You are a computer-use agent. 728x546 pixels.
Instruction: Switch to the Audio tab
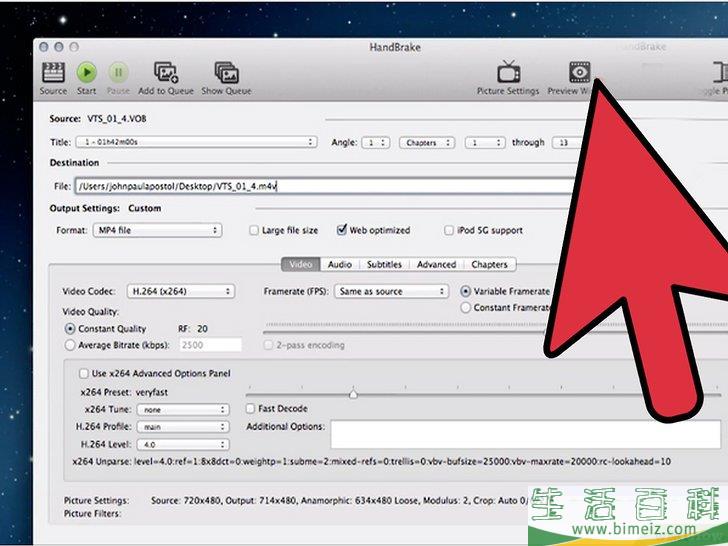tap(340, 264)
